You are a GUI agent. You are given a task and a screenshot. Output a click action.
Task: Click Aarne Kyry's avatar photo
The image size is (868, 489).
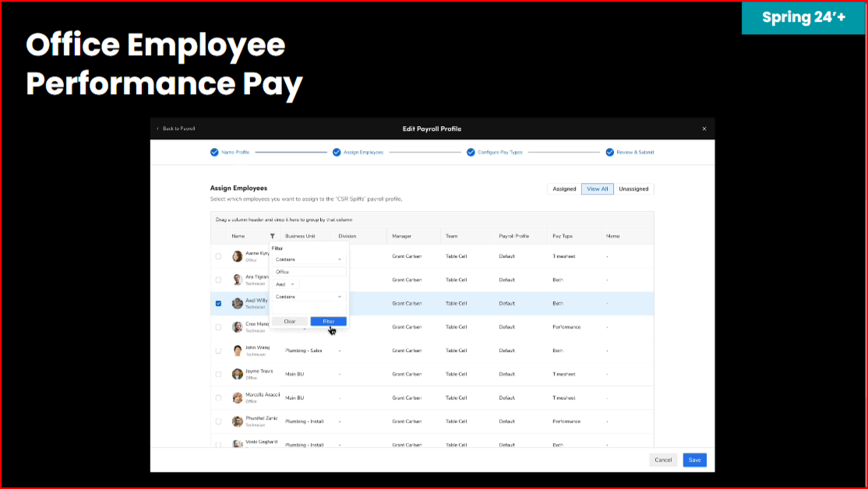click(238, 256)
